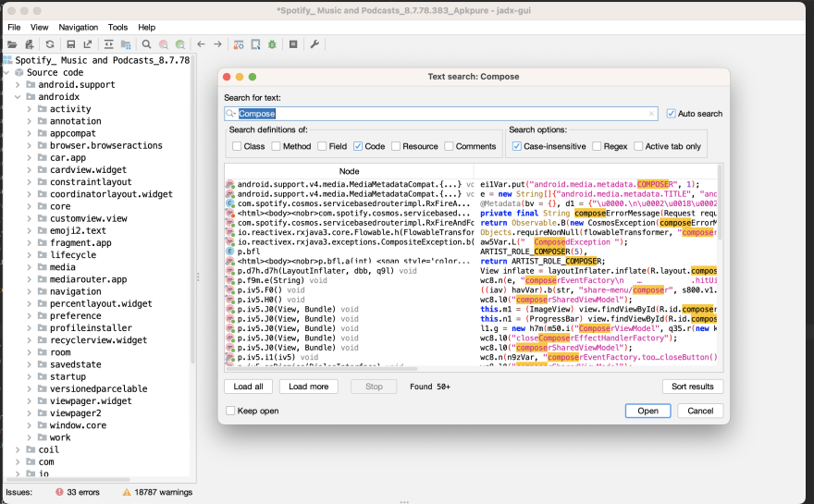Click the Quark engine icon
Image resolution: width=814 pixels, height=504 pixels.
(x=255, y=44)
